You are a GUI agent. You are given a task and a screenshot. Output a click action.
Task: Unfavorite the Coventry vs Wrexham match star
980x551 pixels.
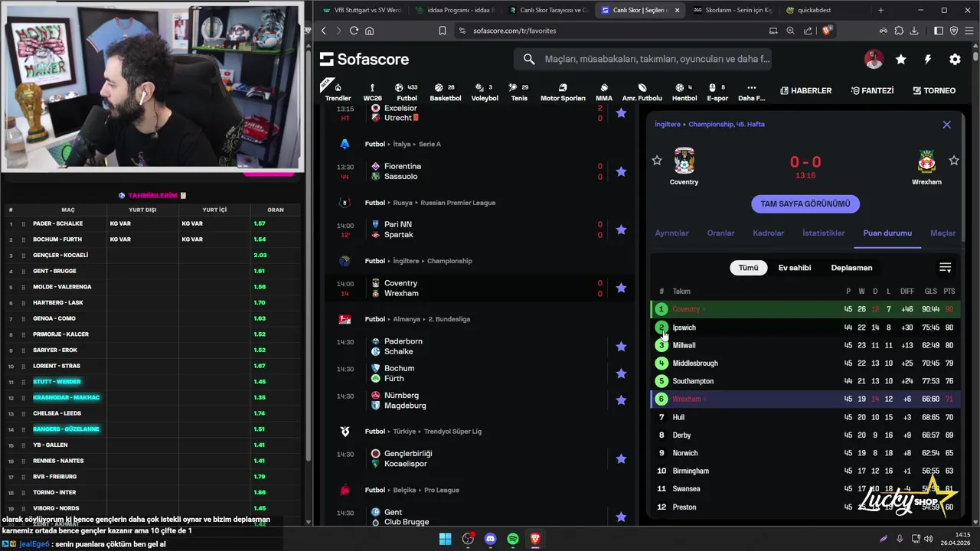coord(621,288)
